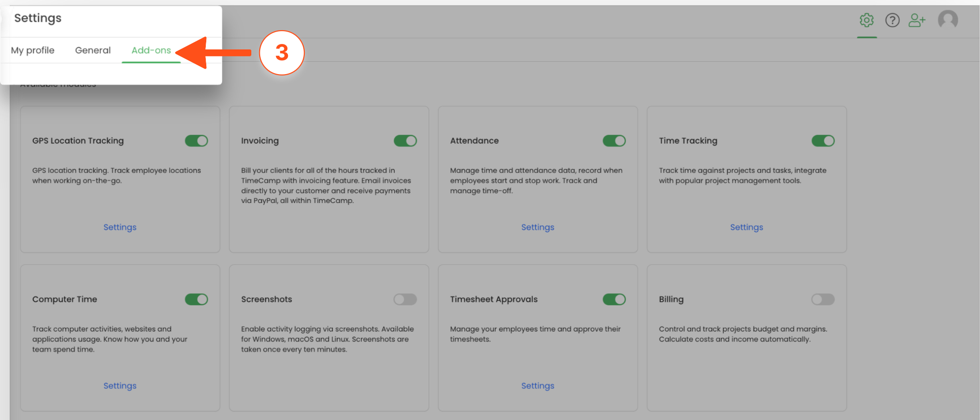Screen dimensions: 980x420
Task: Open Timesheet Approvals settings link
Action: click(x=537, y=386)
